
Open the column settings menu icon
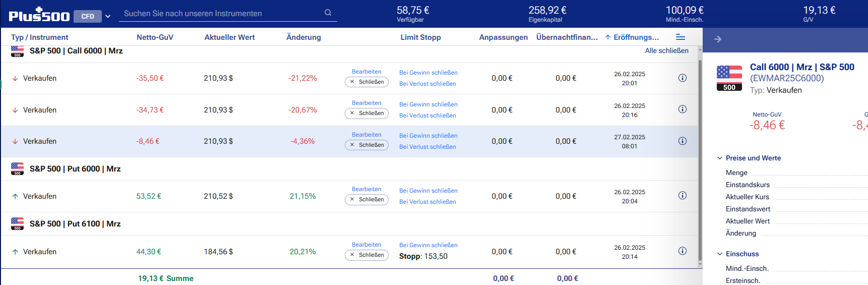point(680,37)
